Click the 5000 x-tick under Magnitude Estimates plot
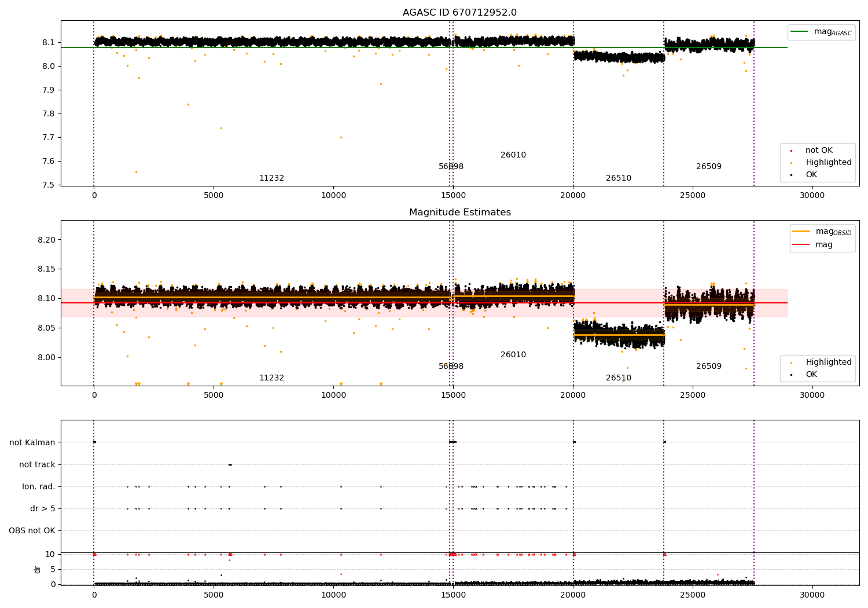The width and height of the screenshot is (868, 608). (214, 395)
